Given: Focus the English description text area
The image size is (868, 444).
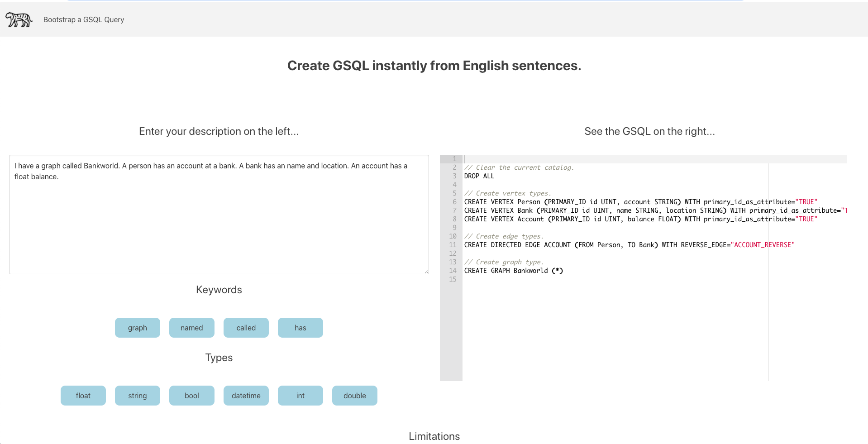Looking at the screenshot, I should point(219,215).
